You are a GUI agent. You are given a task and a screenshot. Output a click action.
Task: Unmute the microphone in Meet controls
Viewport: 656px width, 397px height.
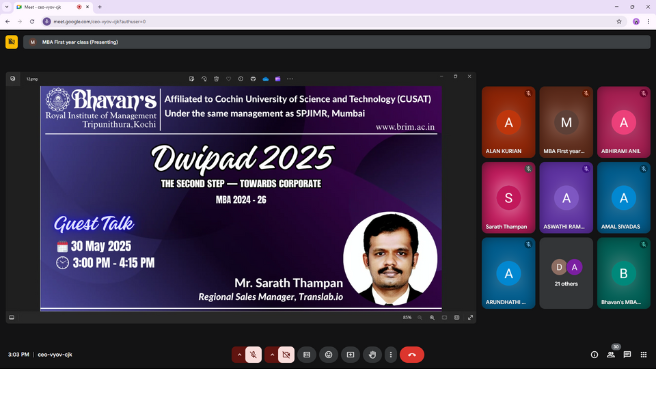tap(253, 355)
